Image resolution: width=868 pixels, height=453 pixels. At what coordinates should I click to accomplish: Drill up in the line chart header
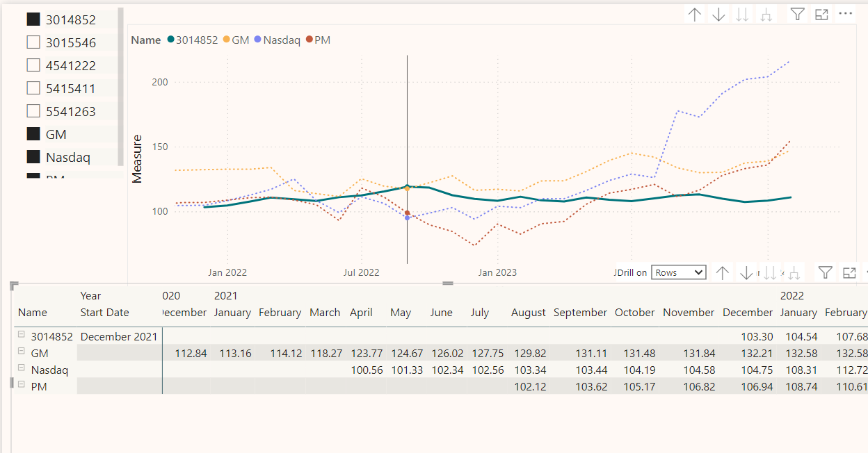click(694, 15)
